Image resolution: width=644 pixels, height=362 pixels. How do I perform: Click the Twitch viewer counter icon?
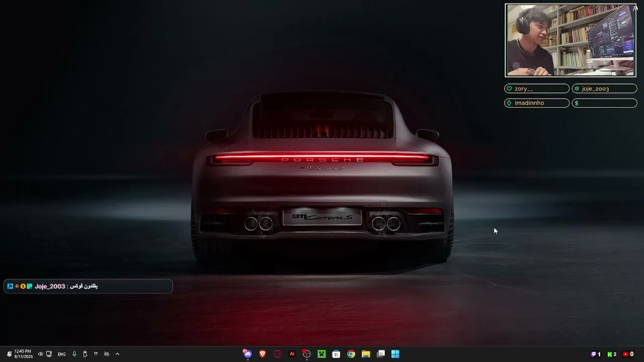(x=594, y=354)
